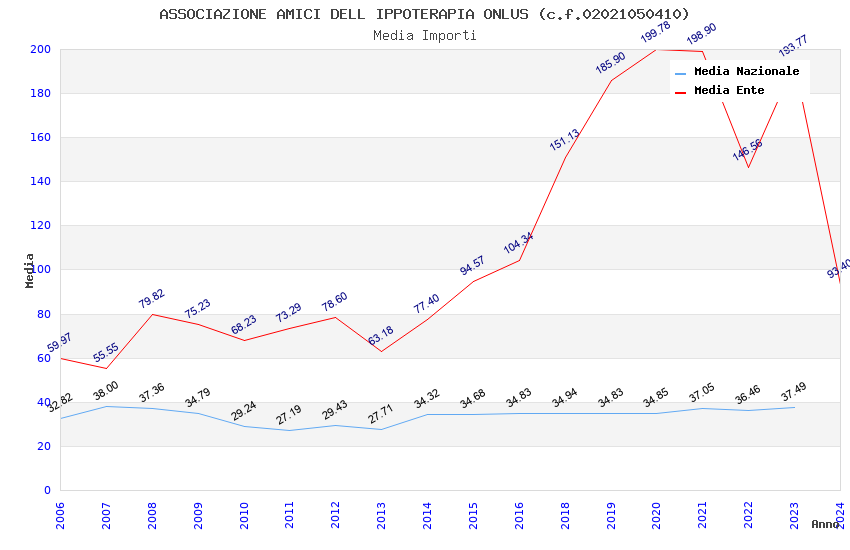The width and height of the screenshot is (850, 550).
Task: Click the 2023 year axis label
Action: 795,515
